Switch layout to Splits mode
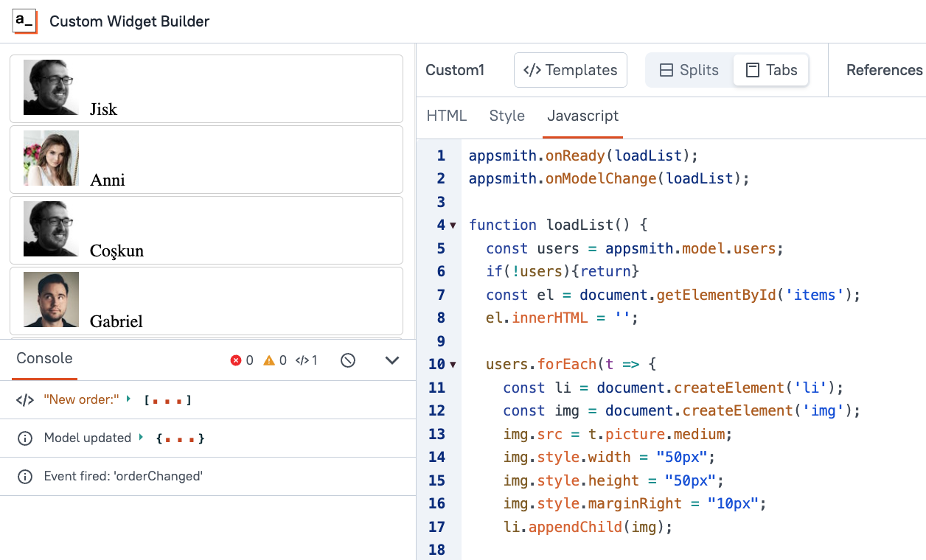The height and width of the screenshot is (560, 926). (689, 70)
